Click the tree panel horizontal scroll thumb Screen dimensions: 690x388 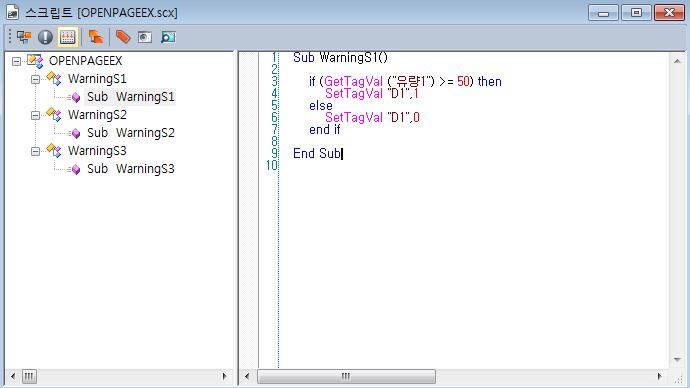click(x=29, y=376)
